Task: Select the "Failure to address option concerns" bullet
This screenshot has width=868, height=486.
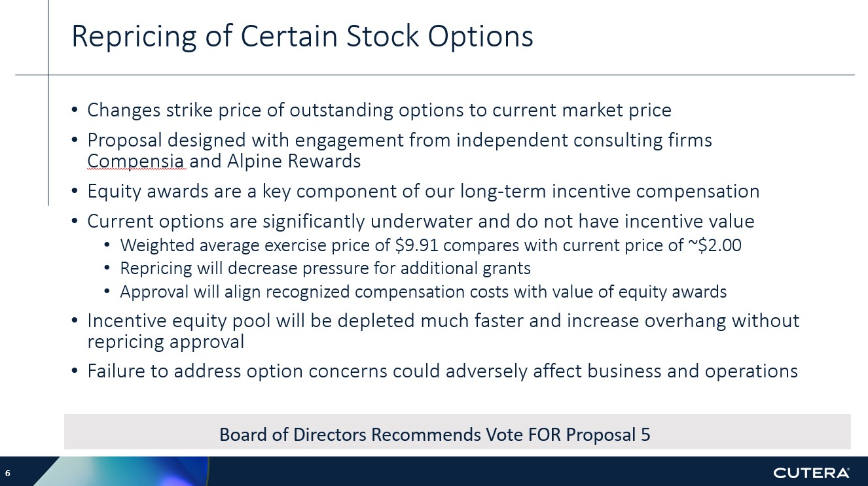Action: click(442, 371)
